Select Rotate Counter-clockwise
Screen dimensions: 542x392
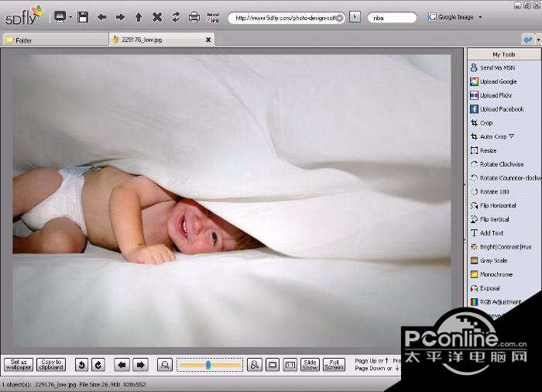[504, 178]
